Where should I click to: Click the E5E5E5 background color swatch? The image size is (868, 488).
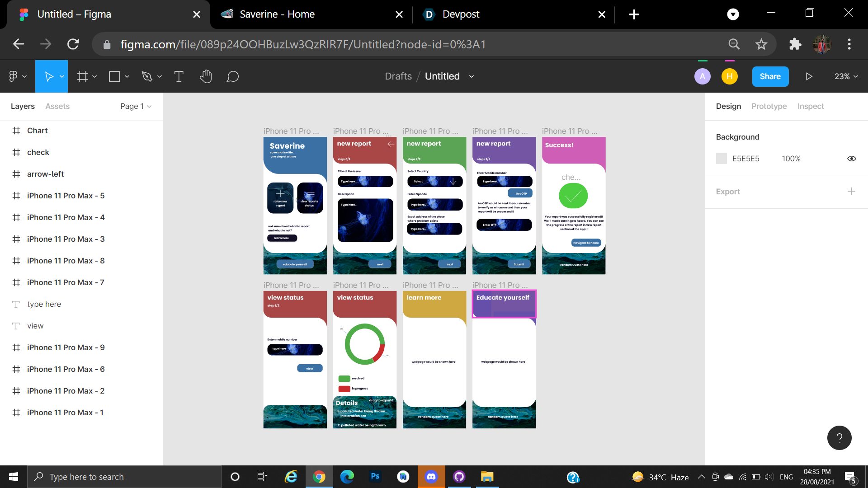point(722,159)
